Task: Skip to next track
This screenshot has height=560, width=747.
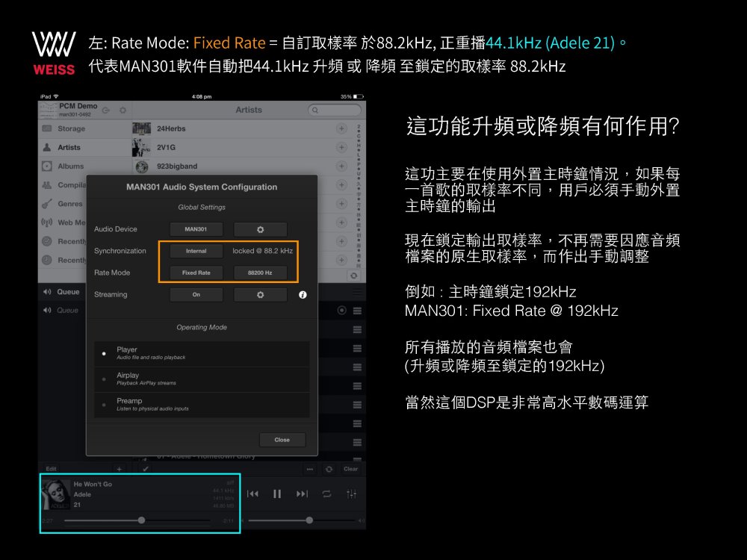Action: pyautogui.click(x=302, y=494)
